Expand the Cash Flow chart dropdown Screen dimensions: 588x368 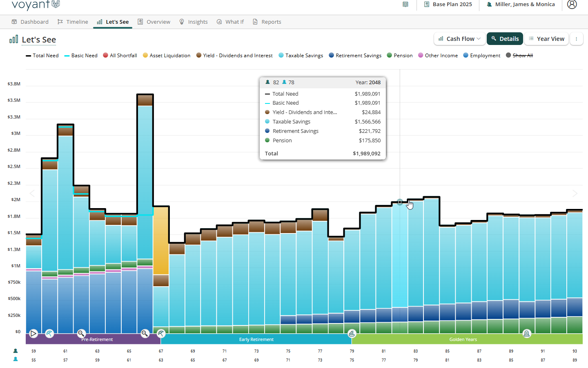460,39
